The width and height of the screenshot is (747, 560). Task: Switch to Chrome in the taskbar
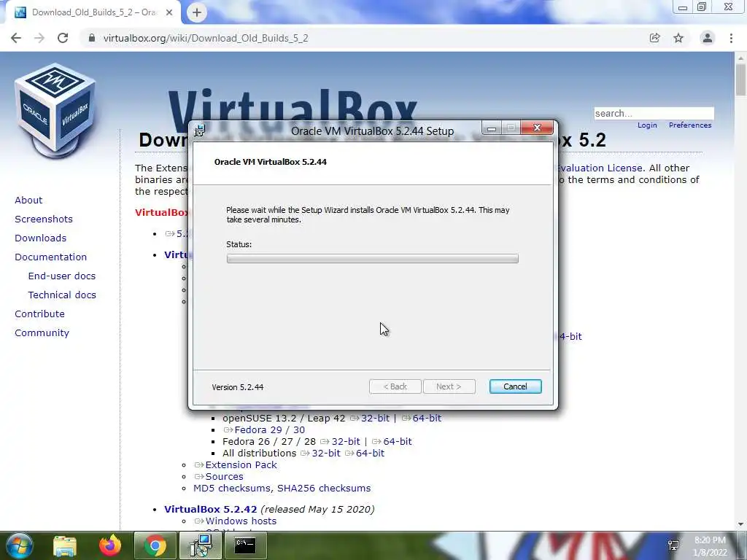click(155, 545)
